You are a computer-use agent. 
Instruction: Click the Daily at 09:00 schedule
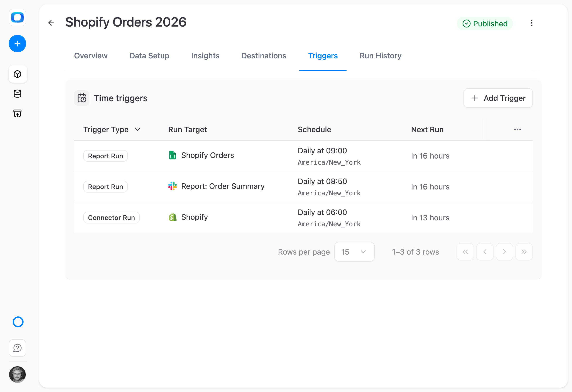pos(322,151)
